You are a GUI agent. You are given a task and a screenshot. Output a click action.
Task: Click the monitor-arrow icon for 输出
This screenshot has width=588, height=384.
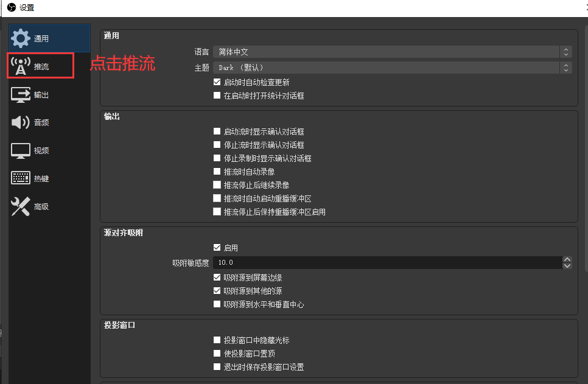tap(21, 95)
